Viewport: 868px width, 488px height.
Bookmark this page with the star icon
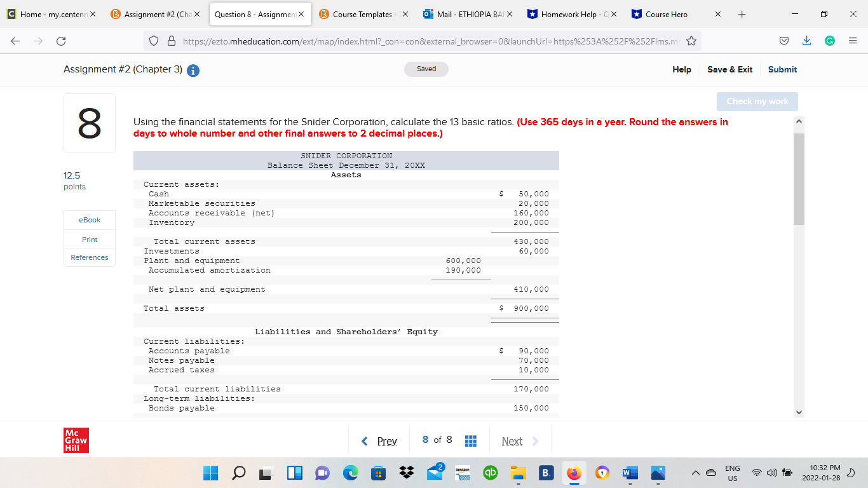point(691,42)
